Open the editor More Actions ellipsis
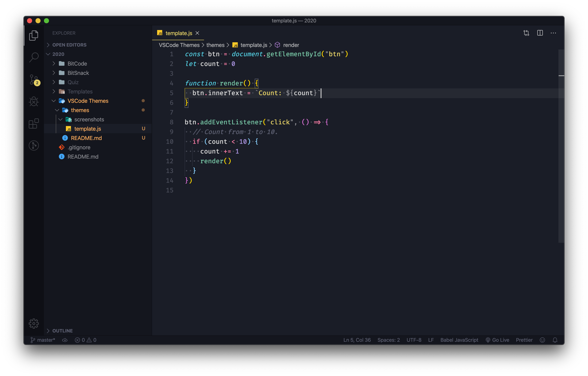Image resolution: width=588 pixels, height=376 pixels. (x=553, y=33)
